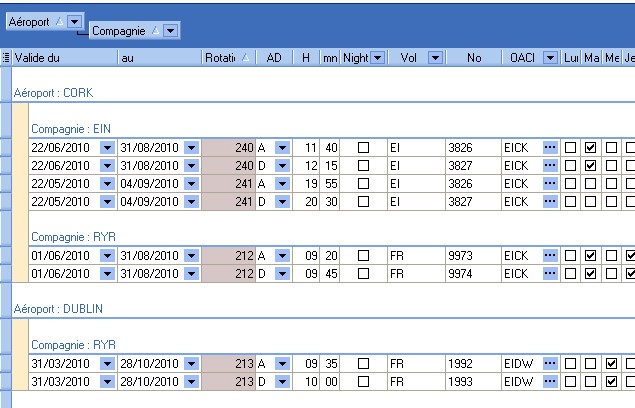This screenshot has height=408, width=635.
Task: Click the grid selector icon left of Valide du
Action: pos(6,58)
